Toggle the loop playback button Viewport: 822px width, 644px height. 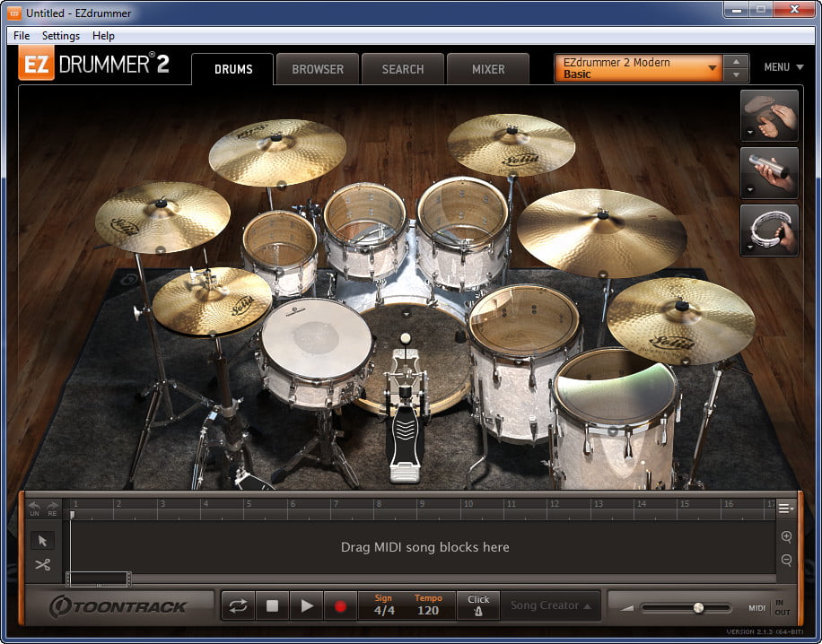point(238,606)
